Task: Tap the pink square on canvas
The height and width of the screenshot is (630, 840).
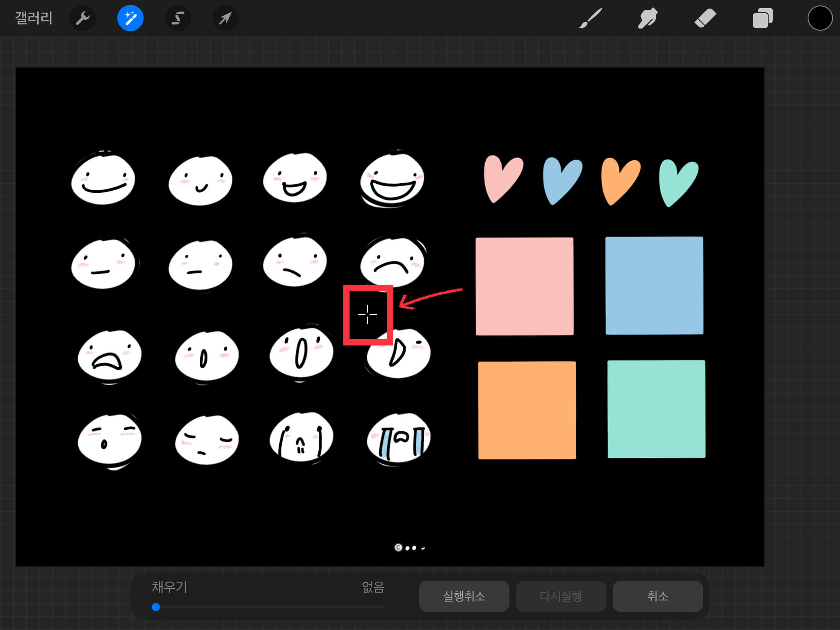Action: tap(524, 286)
